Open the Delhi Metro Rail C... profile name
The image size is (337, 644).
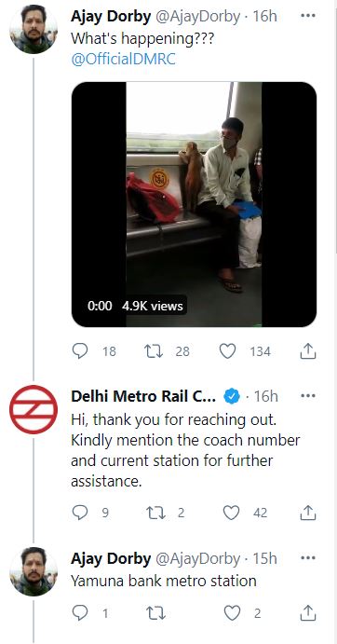point(143,396)
